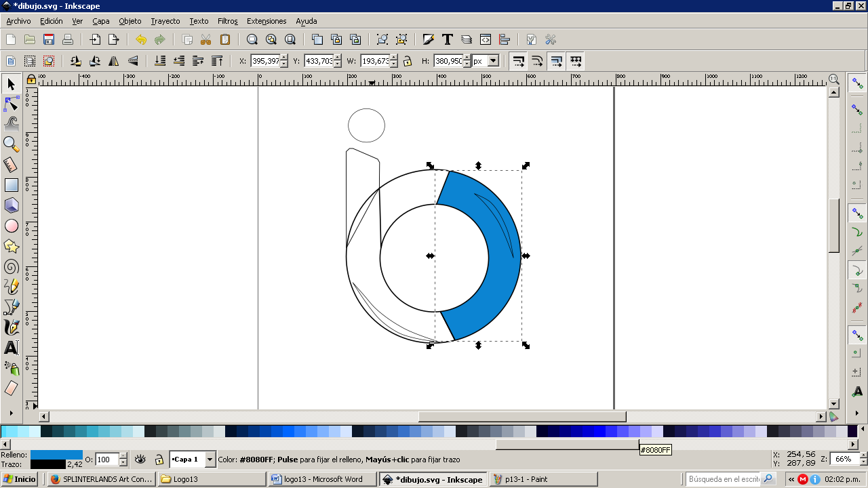Flip selection horizontally
Viewport: 868px width, 488px height.
click(114, 61)
